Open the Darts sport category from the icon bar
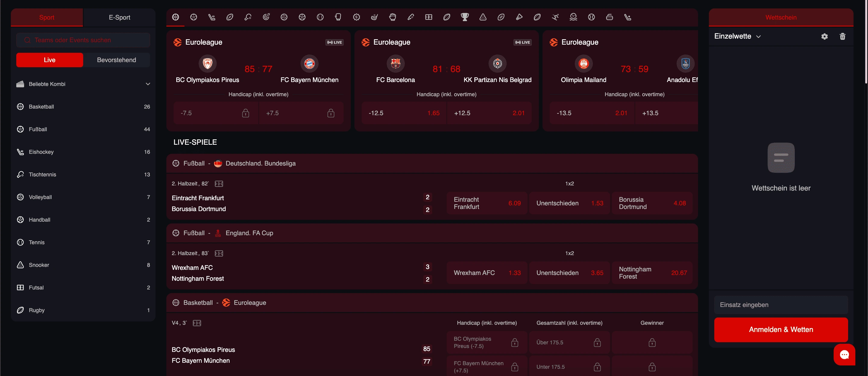This screenshot has height=376, width=868. pos(266,17)
